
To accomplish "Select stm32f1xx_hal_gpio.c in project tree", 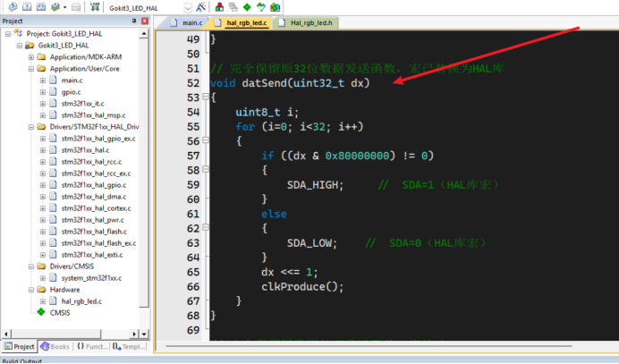I will click(x=93, y=185).
